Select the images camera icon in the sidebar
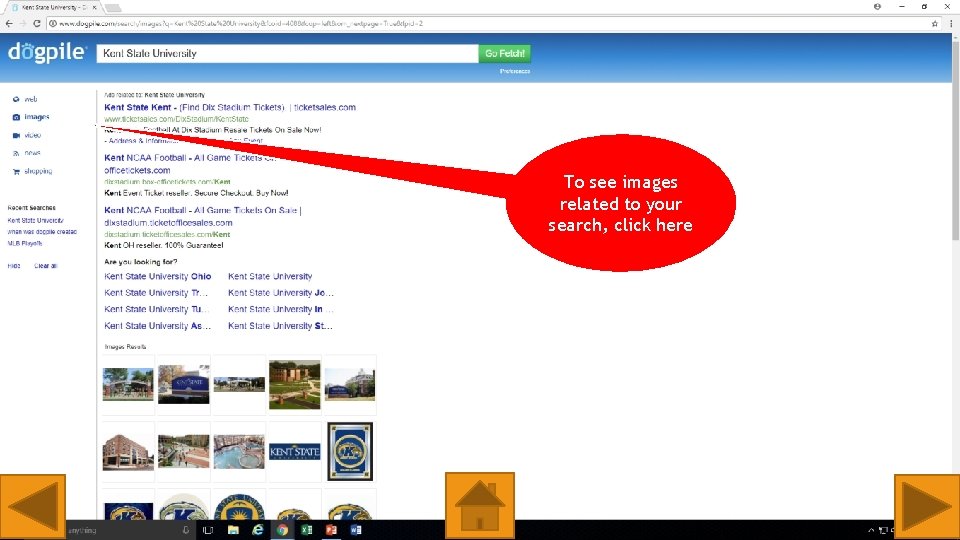This screenshot has height=540, width=960. click(16, 117)
